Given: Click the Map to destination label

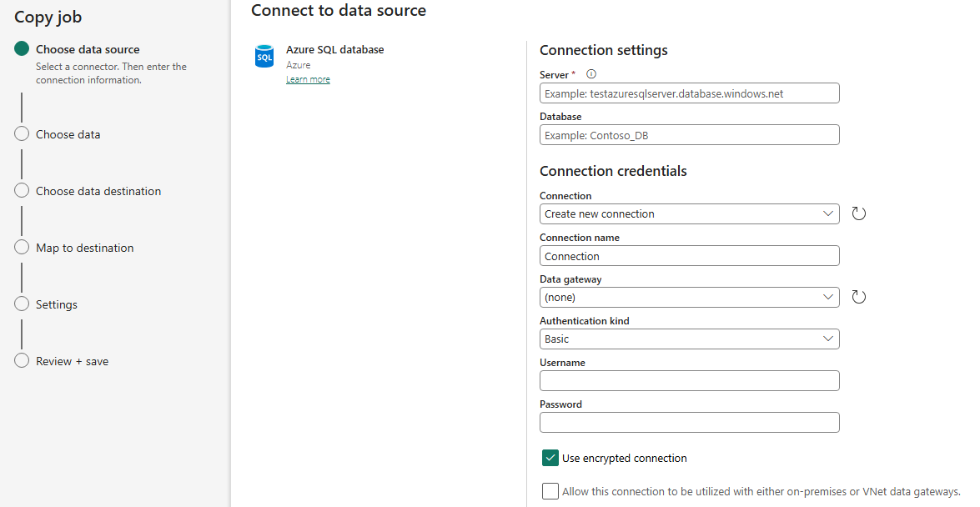Looking at the screenshot, I should click(x=84, y=248).
